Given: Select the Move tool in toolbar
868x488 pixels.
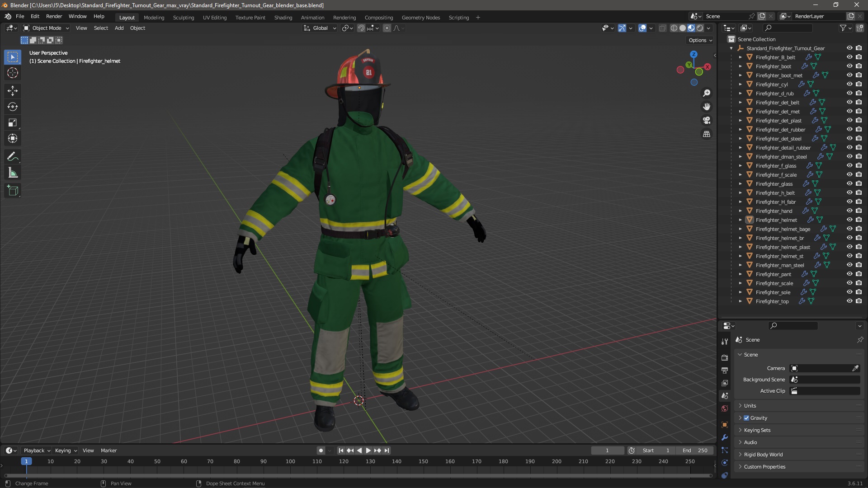Looking at the screenshot, I should (x=13, y=91).
